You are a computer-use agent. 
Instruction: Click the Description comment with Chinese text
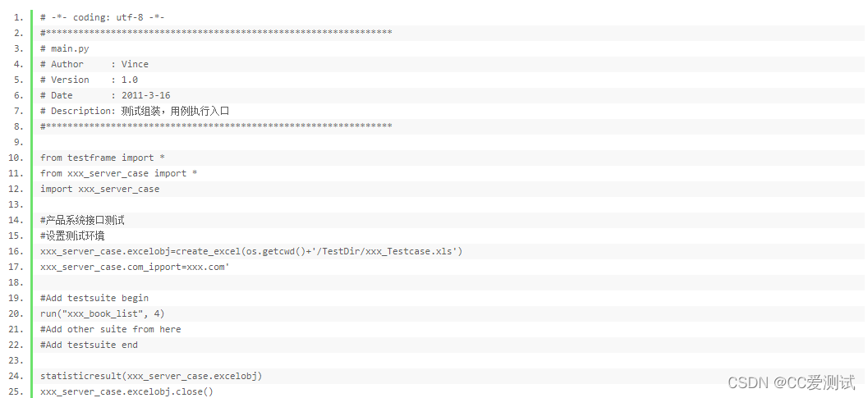(135, 112)
